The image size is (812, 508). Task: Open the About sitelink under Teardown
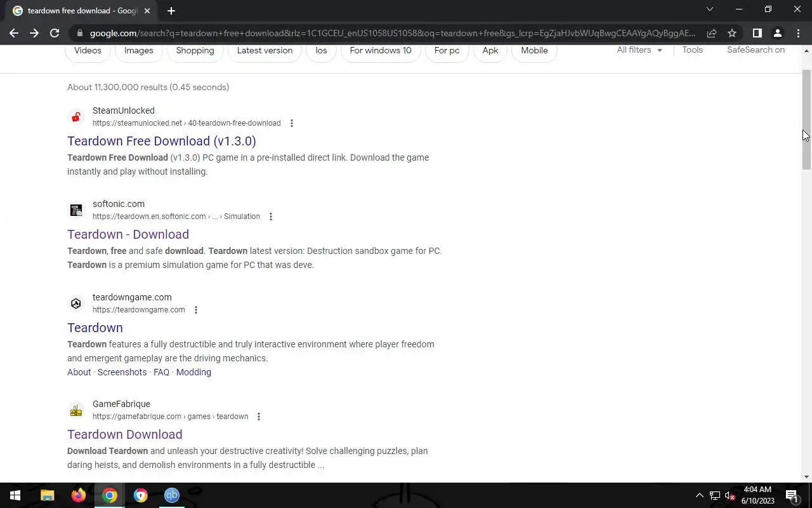point(79,372)
